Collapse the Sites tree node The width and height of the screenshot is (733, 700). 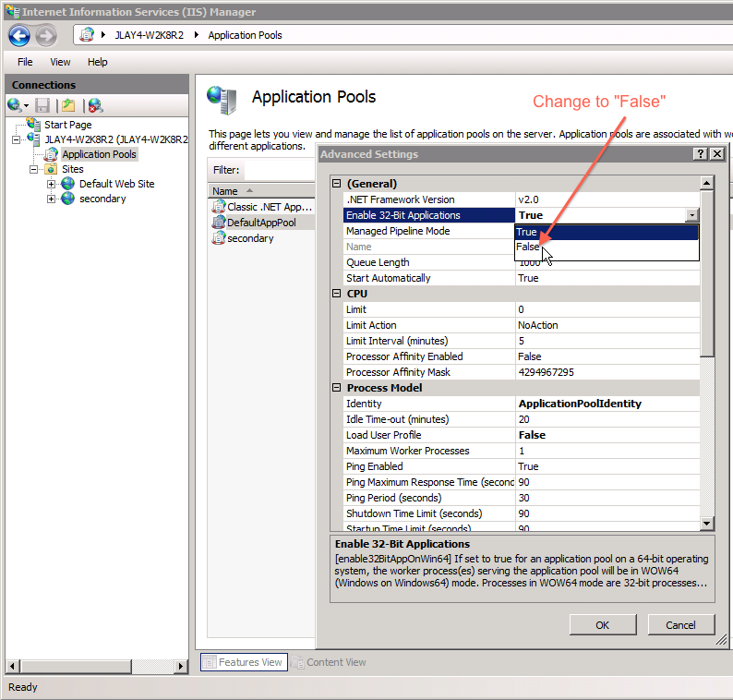point(33,169)
